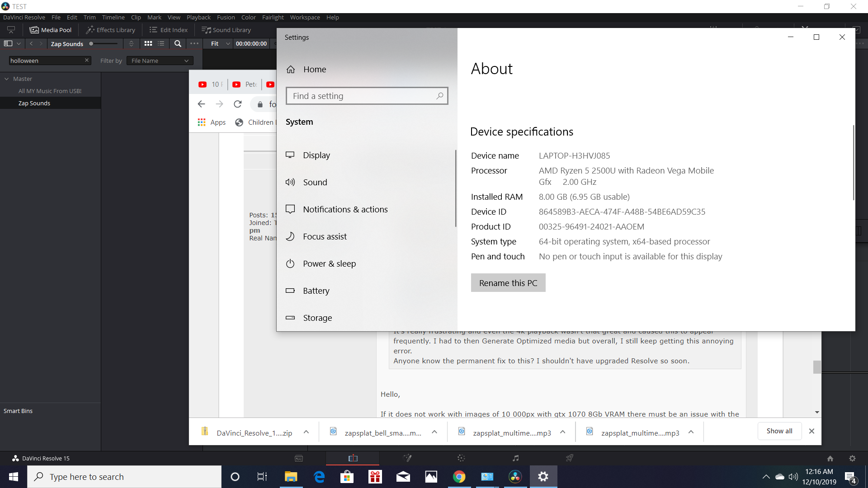Open the sort order toggle icon

[131, 43]
